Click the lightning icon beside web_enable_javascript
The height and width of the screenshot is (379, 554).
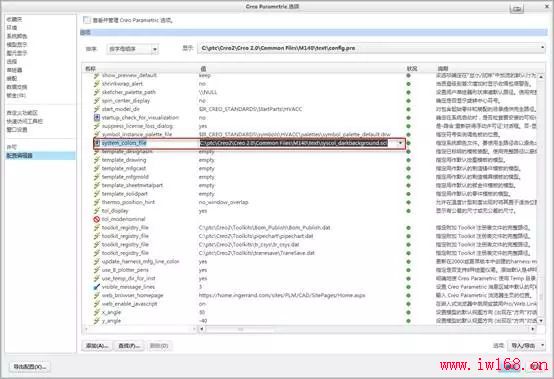click(96, 304)
